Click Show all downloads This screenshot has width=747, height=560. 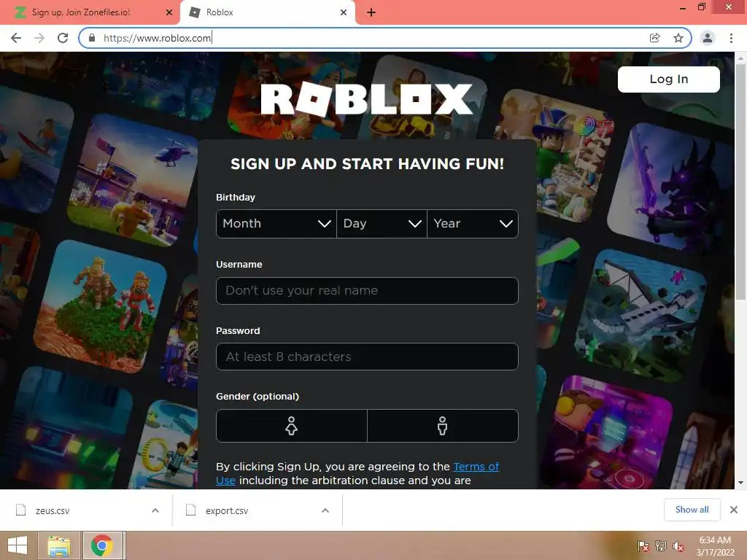click(x=692, y=510)
